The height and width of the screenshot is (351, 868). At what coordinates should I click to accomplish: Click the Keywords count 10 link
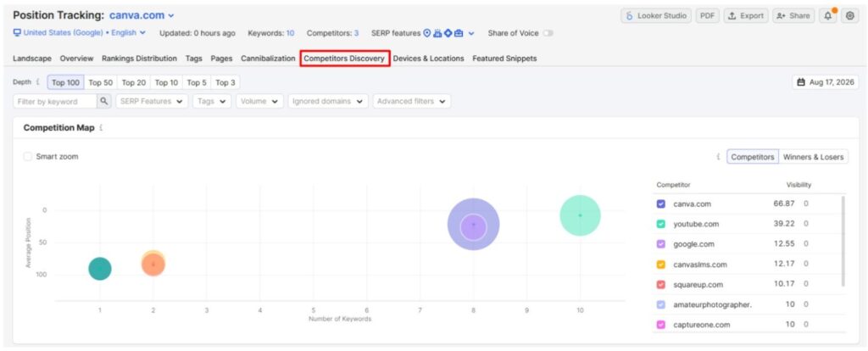click(x=290, y=33)
